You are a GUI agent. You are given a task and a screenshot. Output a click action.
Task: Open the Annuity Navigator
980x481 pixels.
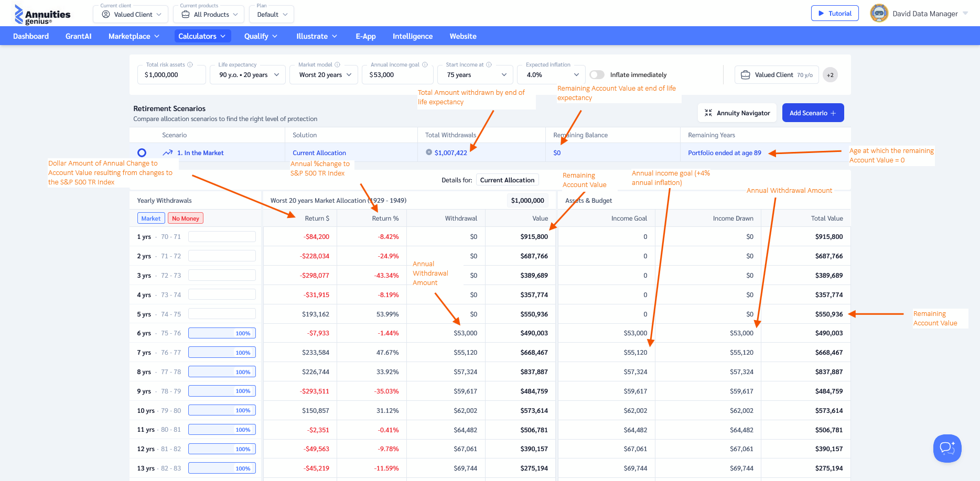point(737,113)
